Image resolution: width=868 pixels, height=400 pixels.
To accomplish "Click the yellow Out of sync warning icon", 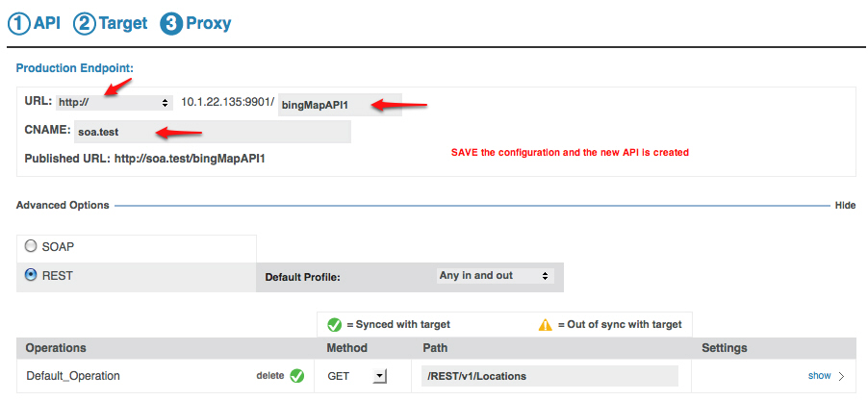I will 547,325.
